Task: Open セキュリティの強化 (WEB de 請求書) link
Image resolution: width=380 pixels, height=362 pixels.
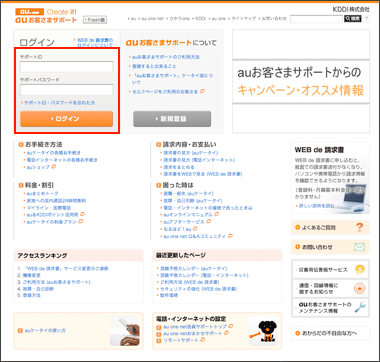Action: 197,289
